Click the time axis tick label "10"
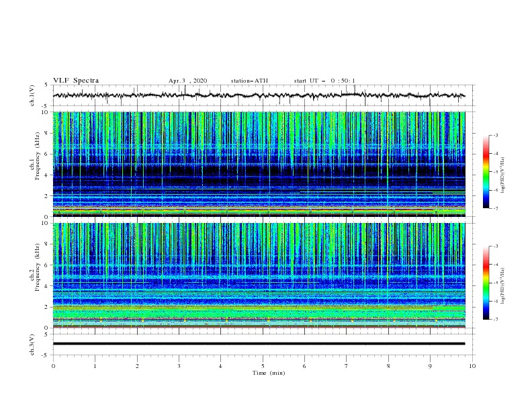 coord(472,366)
